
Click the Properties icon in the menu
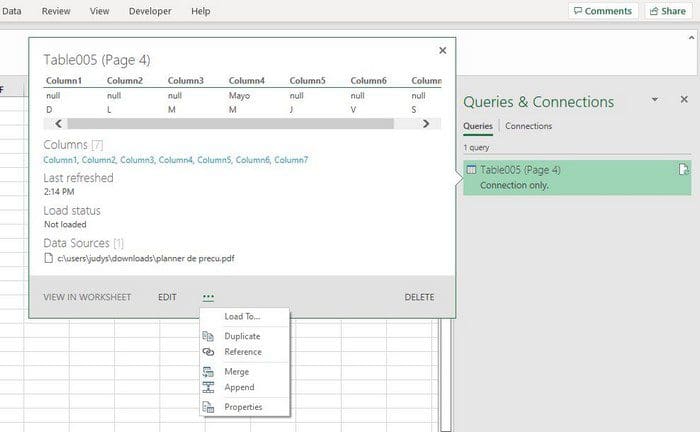coord(208,407)
